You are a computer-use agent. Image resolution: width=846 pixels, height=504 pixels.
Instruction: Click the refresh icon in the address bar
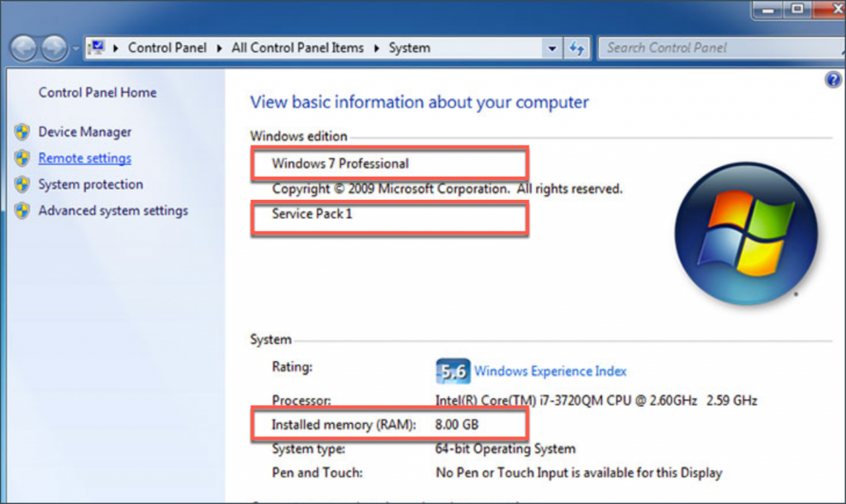pos(577,47)
